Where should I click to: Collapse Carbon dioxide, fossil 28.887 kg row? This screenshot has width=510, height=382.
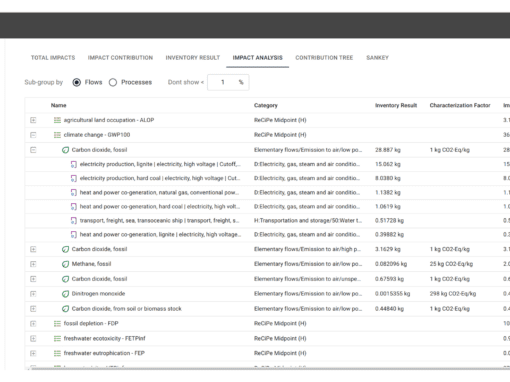pos(33,150)
